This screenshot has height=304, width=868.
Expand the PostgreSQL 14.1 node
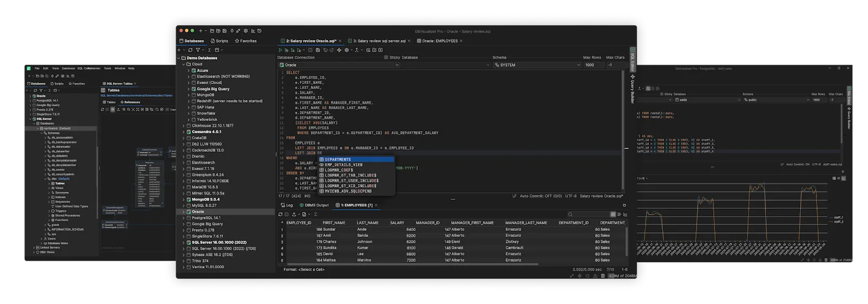pos(183,218)
